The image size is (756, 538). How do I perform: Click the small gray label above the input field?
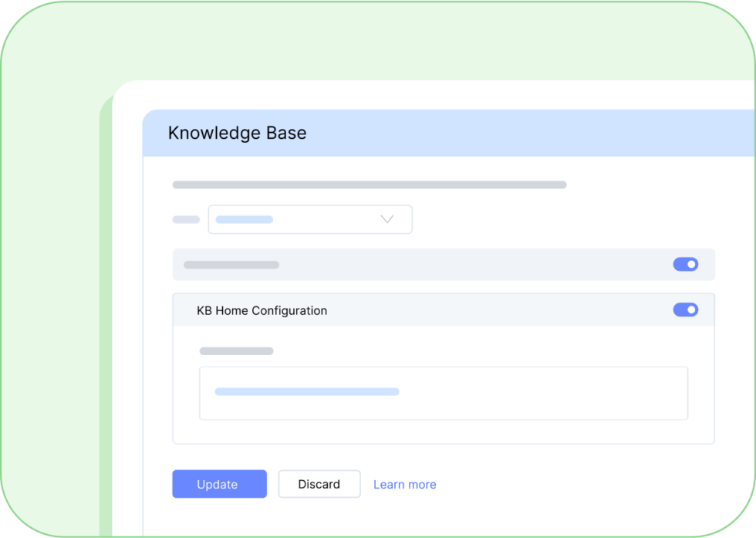pyautogui.click(x=235, y=350)
